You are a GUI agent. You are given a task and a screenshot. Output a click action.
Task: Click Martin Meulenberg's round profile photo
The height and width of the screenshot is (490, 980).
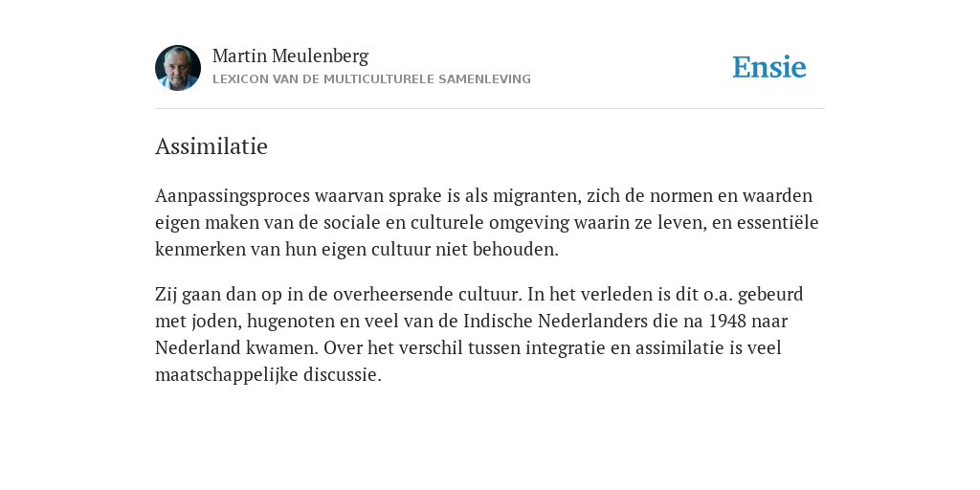point(178,68)
